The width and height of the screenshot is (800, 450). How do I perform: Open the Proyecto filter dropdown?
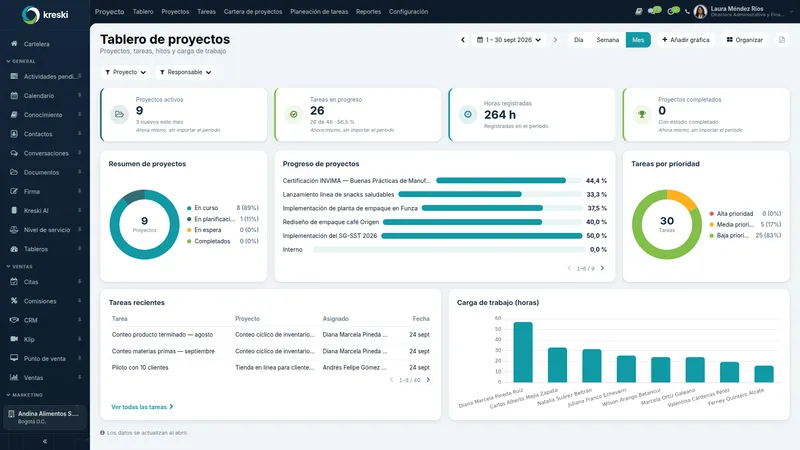tap(126, 72)
